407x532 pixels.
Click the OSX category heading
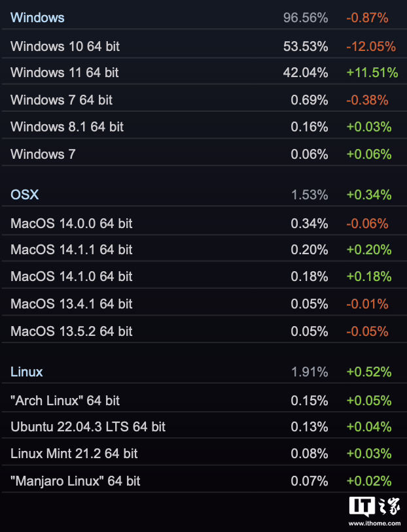(25, 195)
